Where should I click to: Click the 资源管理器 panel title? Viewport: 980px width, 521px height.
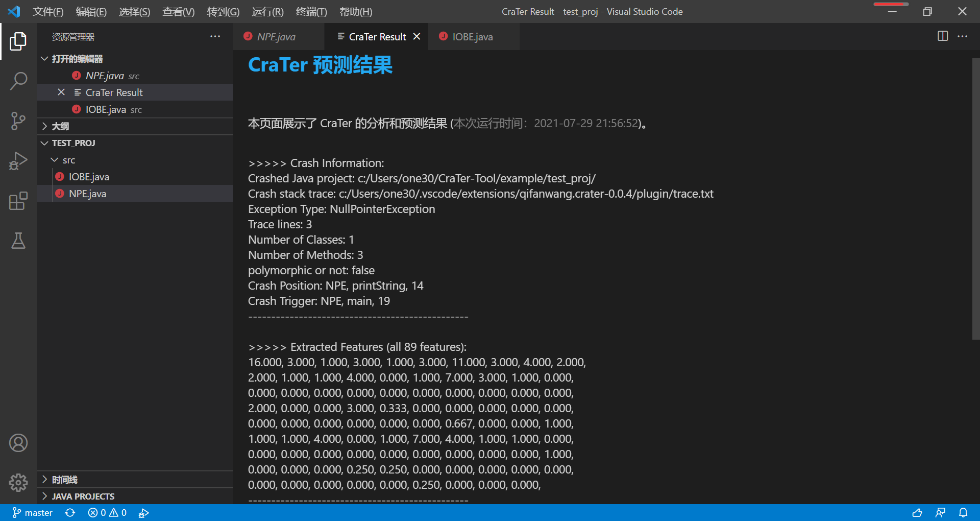73,37
